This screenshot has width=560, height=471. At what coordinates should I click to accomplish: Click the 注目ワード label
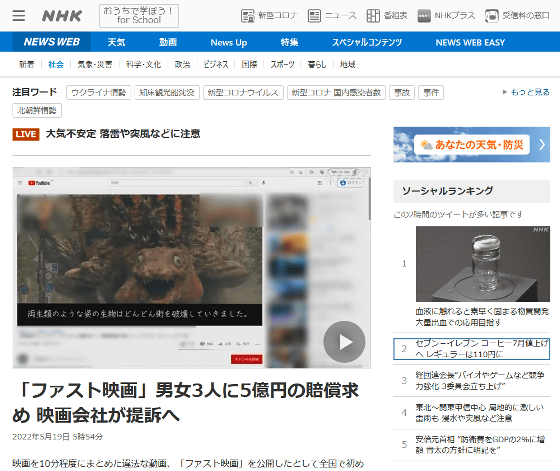click(35, 92)
